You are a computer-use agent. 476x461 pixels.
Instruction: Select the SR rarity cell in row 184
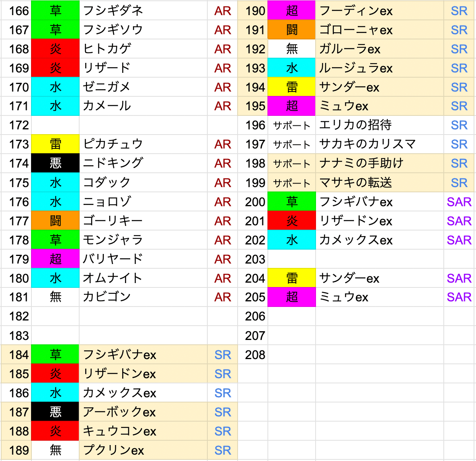[x=222, y=354]
